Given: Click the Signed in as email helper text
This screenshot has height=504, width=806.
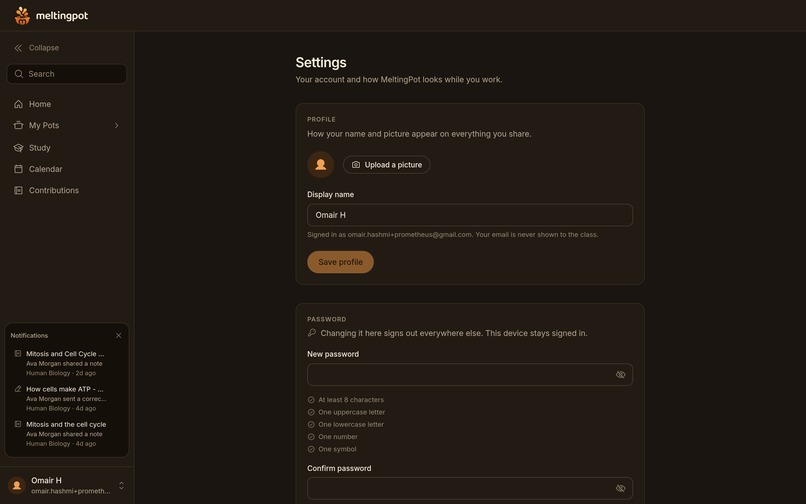Looking at the screenshot, I should click(x=452, y=235).
